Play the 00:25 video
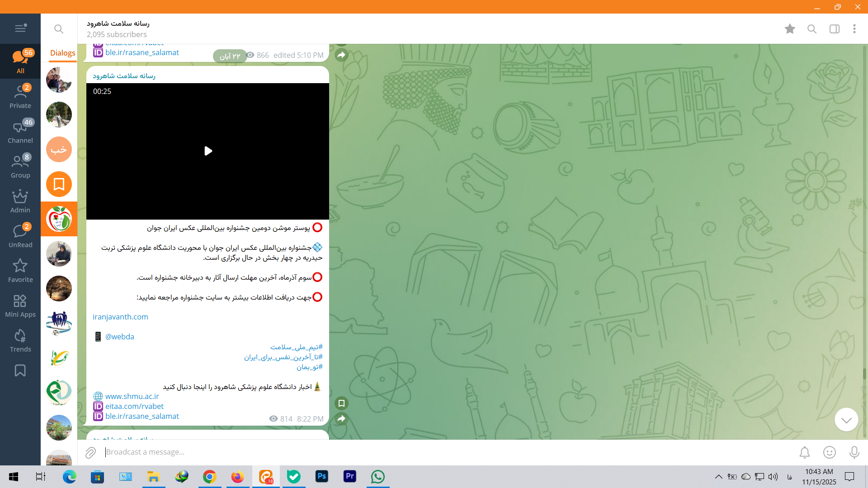868x488 pixels. (208, 151)
